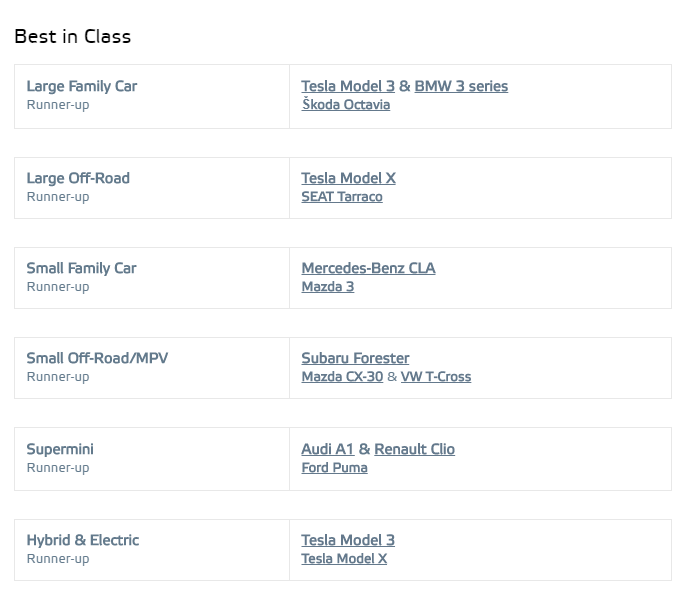Image resolution: width=690 pixels, height=592 pixels.
Task: Click the Small Off-Road/MPV category label
Action: tap(104, 358)
